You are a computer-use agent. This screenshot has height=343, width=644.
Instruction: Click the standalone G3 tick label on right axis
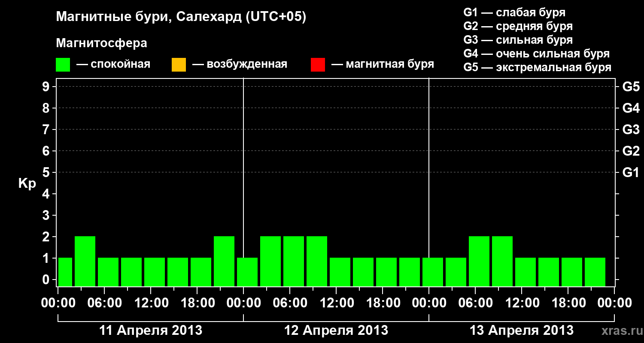[631, 130]
